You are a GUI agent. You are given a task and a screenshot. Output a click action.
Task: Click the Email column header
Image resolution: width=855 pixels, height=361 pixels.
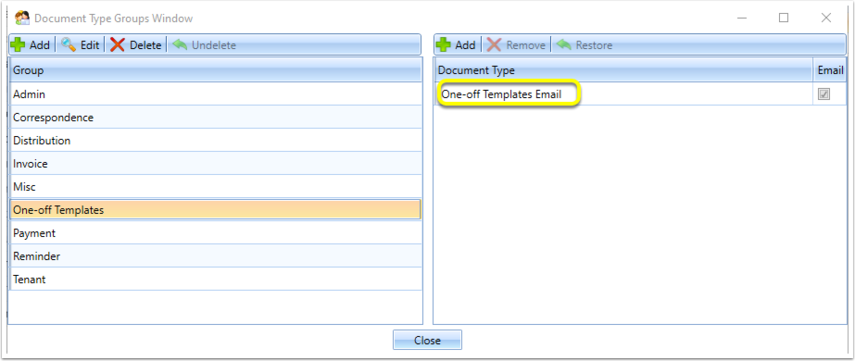830,70
